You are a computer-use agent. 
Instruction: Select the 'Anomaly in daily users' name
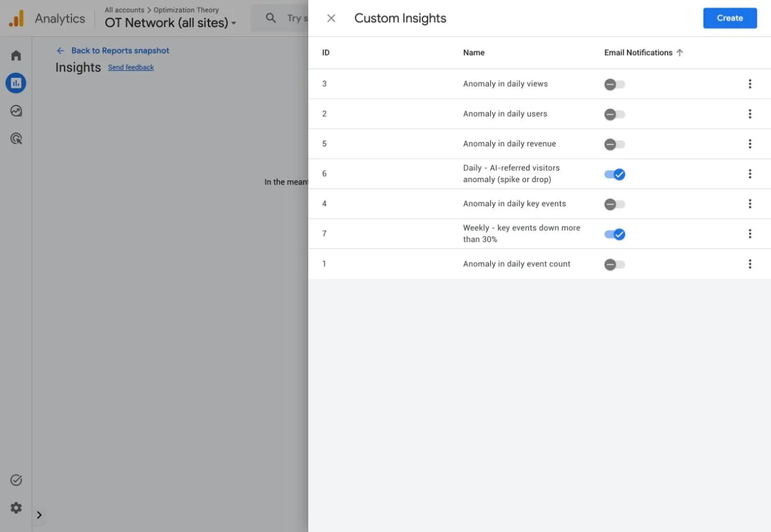point(505,114)
